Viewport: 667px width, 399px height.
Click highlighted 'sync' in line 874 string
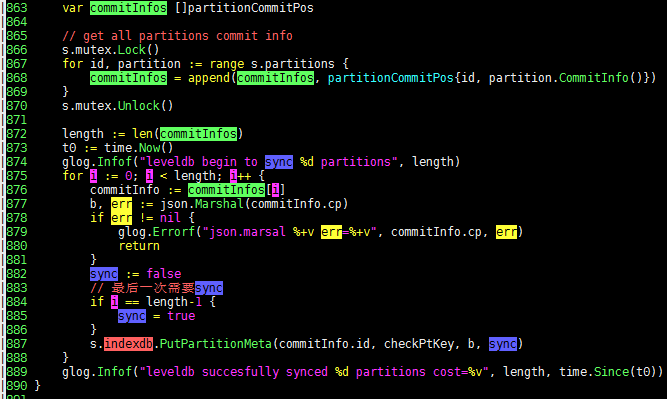(x=279, y=162)
